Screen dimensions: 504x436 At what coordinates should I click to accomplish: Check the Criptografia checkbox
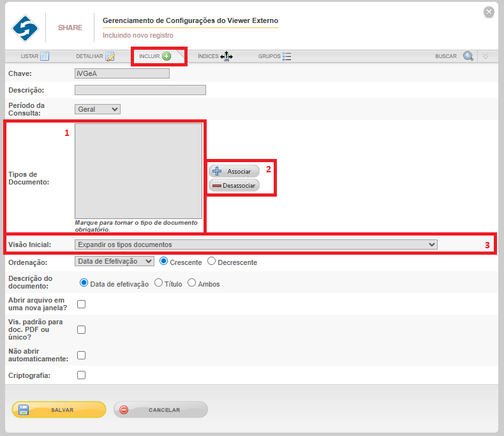[x=81, y=375]
